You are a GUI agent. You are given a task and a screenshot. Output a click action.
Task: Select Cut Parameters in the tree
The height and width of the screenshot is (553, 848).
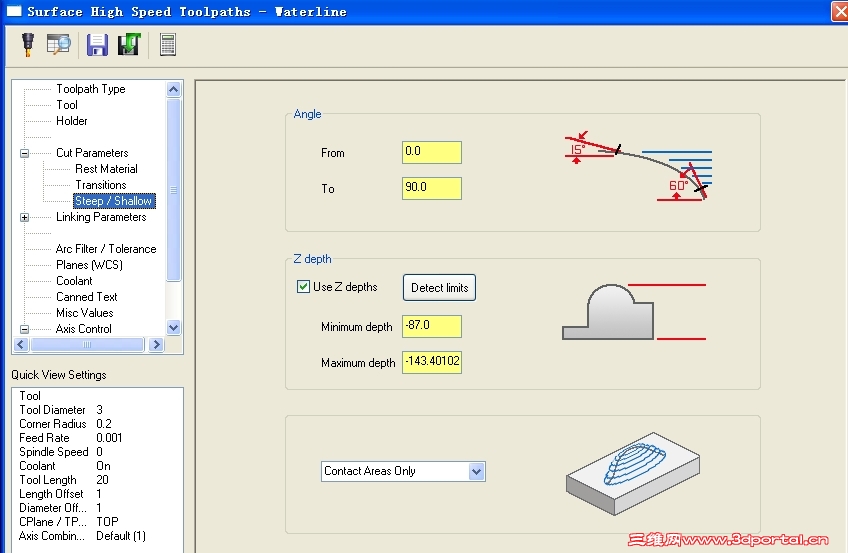coord(92,153)
